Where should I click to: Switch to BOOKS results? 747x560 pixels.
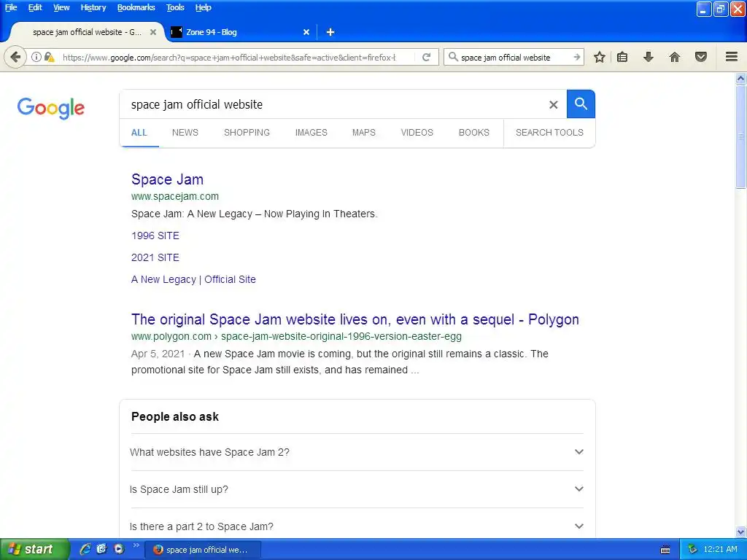[x=474, y=133]
